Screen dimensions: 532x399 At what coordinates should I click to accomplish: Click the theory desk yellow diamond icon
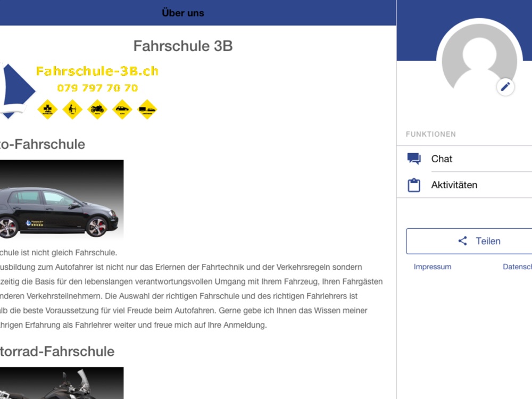[x=72, y=109]
